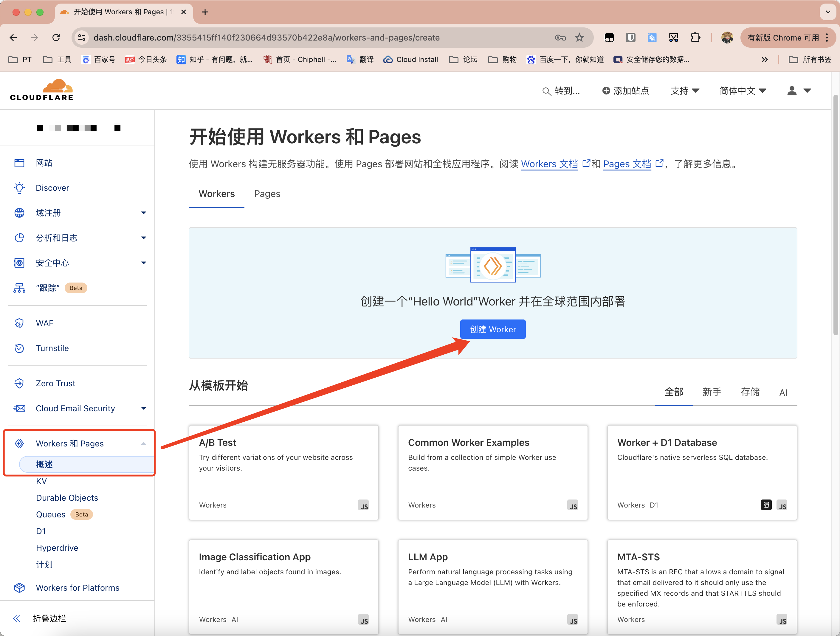Open the 翻译 bookmark

(360, 60)
